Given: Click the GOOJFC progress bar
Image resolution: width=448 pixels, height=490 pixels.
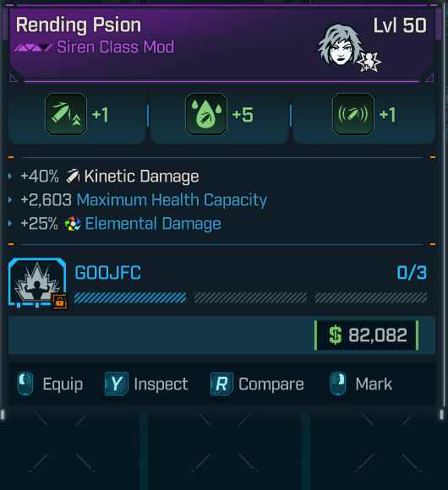Looking at the screenshot, I should [250, 298].
